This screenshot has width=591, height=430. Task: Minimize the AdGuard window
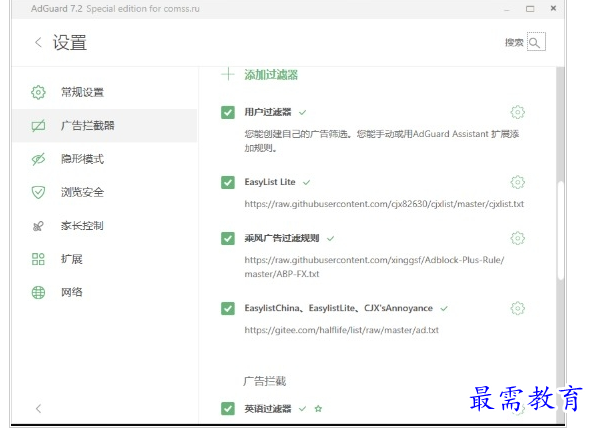coord(507,10)
